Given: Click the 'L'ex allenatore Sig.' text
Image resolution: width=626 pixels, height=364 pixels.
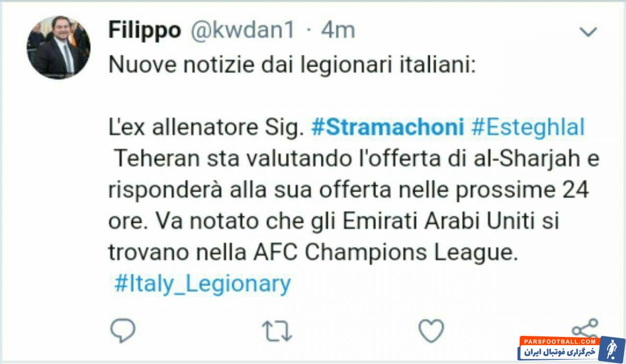Looking at the screenshot, I should (207, 129).
